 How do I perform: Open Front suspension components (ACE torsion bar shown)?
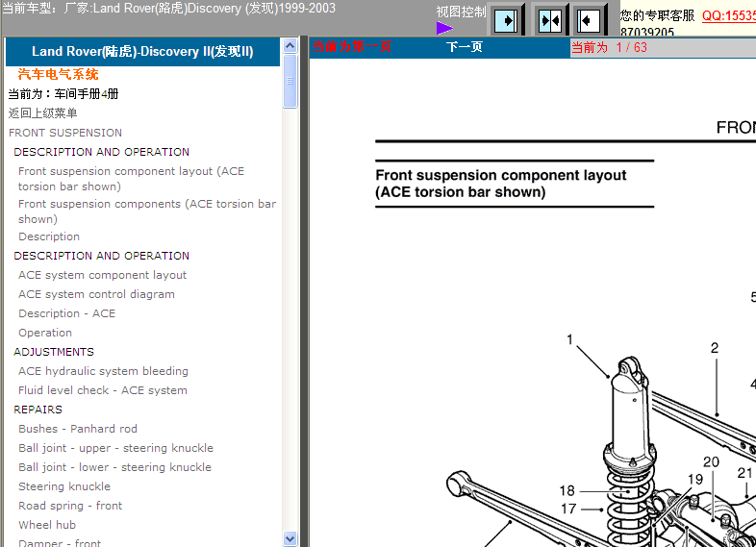[x=147, y=211]
